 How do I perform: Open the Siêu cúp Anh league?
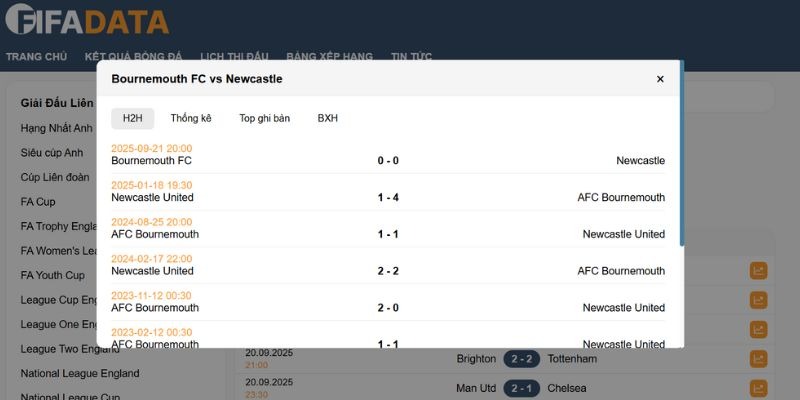(52, 153)
